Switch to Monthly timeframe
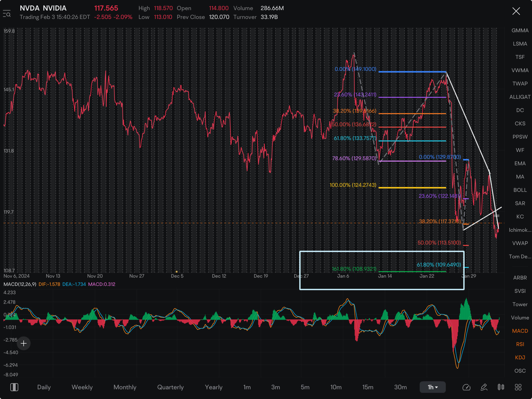 pos(125,387)
